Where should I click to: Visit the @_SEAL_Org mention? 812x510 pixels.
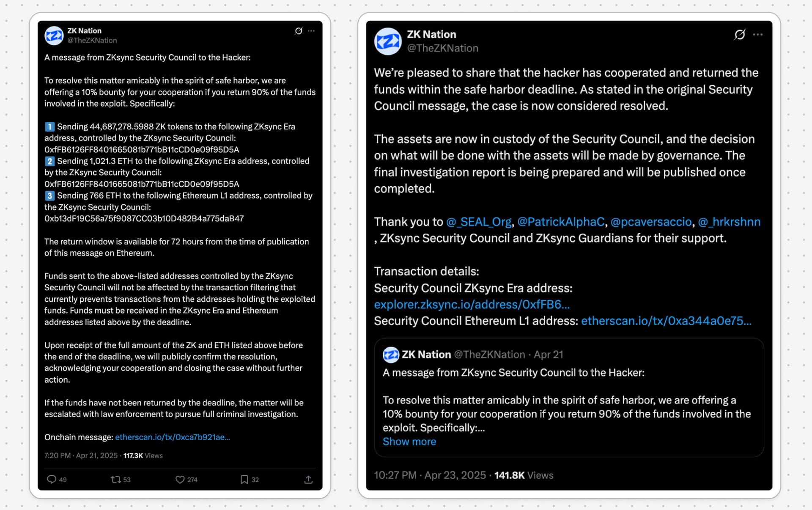point(479,222)
